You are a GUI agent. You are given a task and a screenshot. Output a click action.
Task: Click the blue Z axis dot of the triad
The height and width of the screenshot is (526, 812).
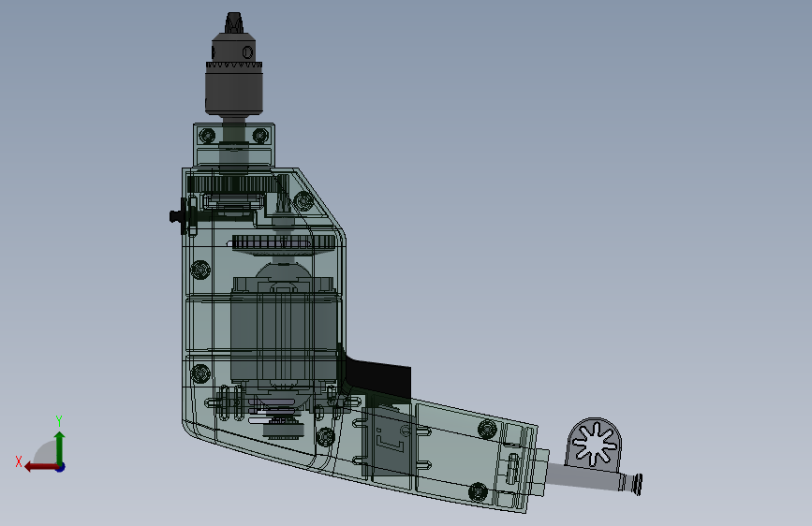[x=61, y=467]
